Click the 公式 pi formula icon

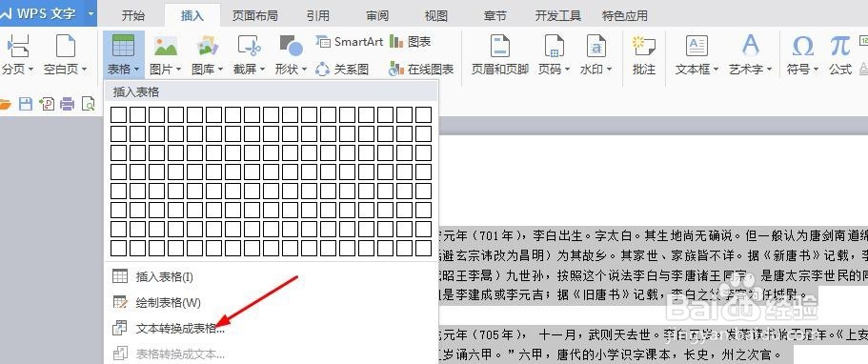(839, 46)
